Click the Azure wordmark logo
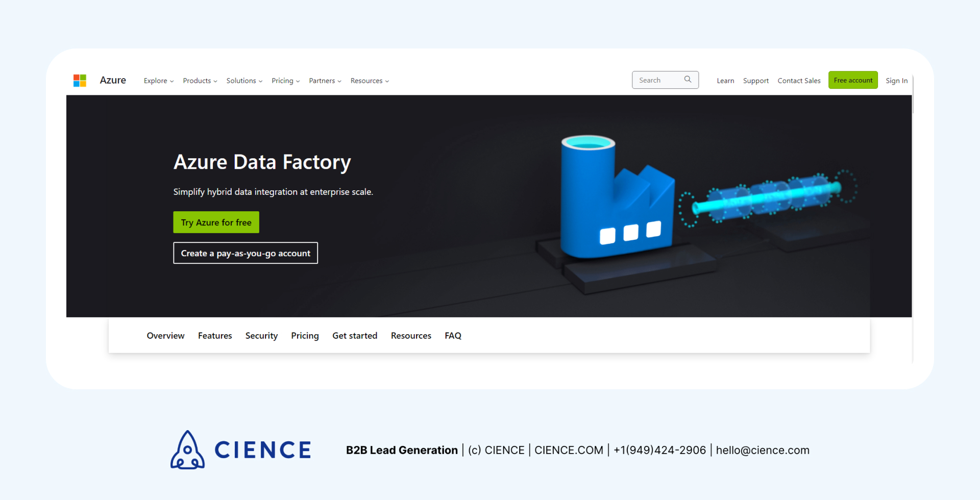The image size is (980, 500). click(112, 80)
